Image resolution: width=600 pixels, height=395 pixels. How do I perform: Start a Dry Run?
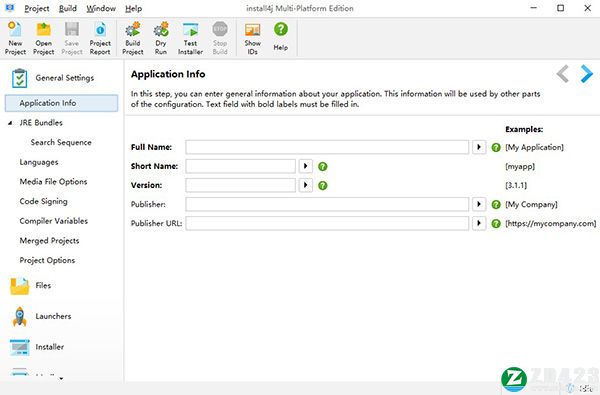(x=161, y=38)
